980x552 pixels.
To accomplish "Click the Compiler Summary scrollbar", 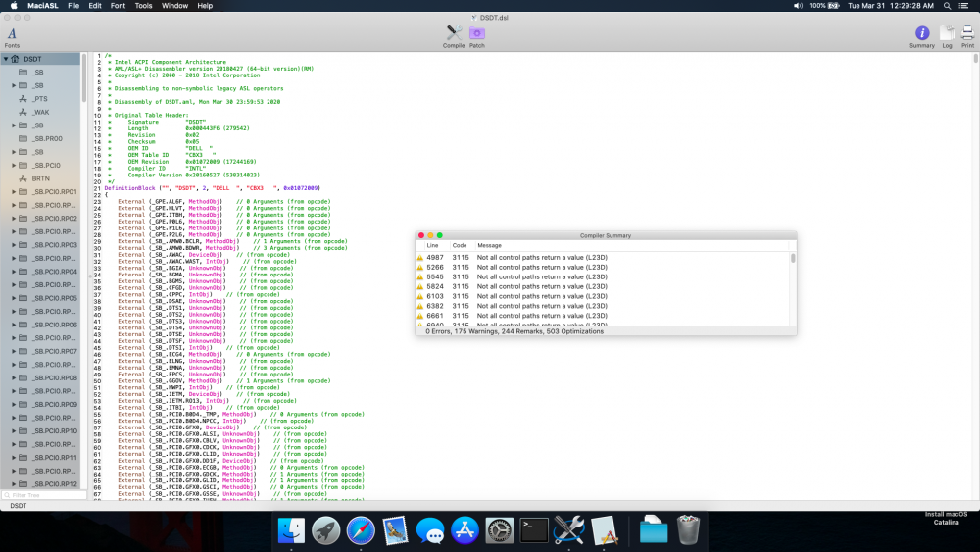I will [x=793, y=258].
